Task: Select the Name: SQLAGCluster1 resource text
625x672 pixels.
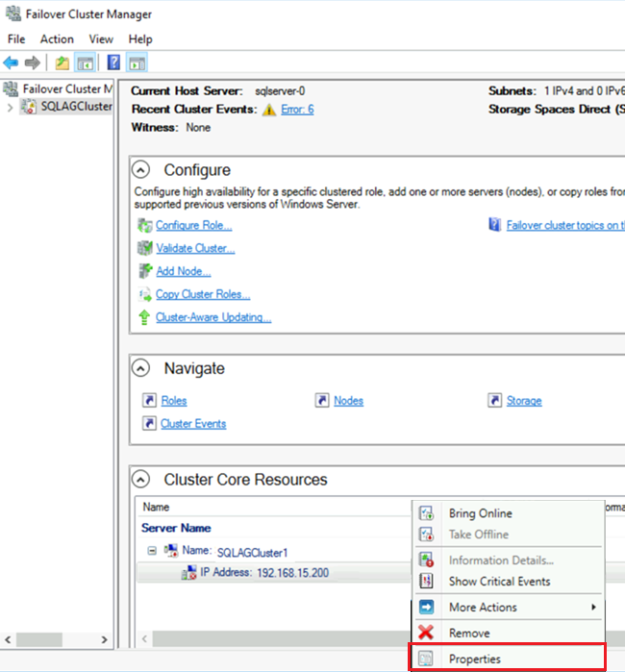Action: [235, 551]
